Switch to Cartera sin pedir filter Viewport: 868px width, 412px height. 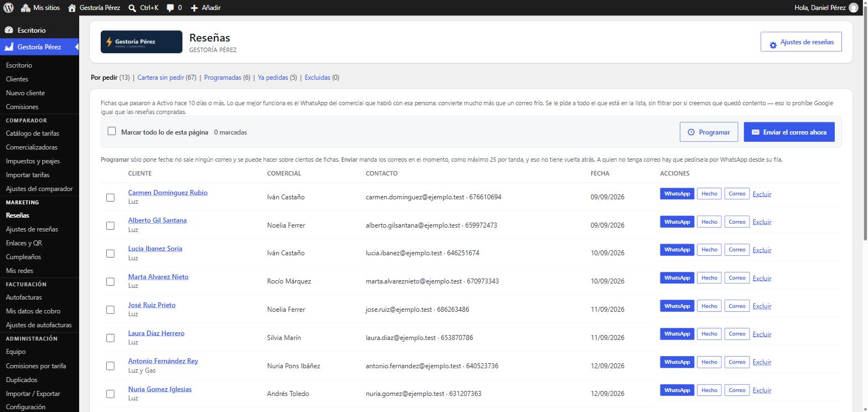161,78
